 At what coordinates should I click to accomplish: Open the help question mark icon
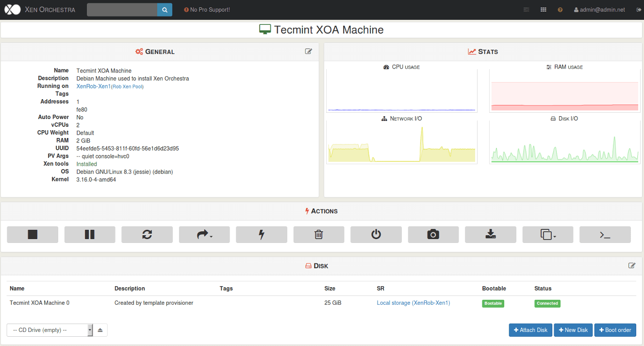[x=560, y=10]
